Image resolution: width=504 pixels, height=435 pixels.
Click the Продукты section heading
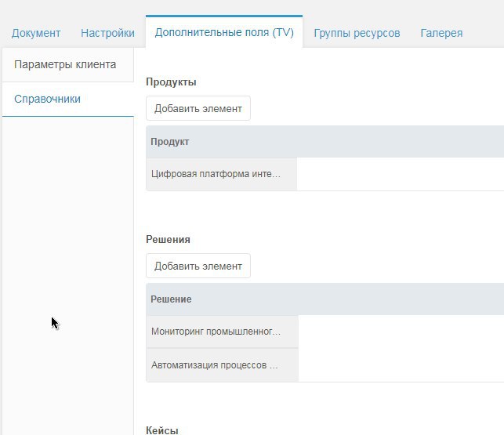171,82
